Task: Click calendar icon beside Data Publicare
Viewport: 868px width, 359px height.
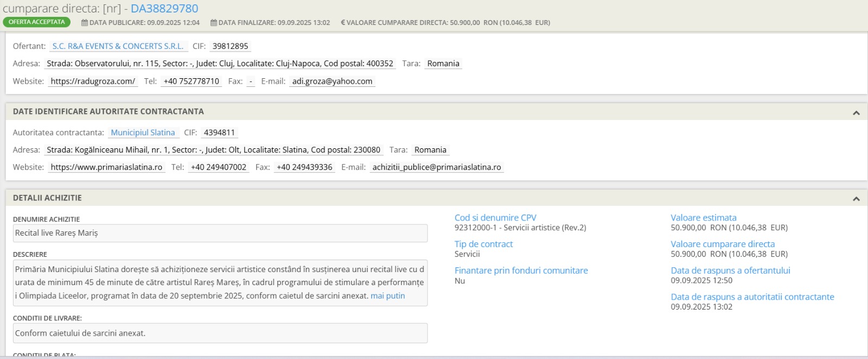Action: pos(85,23)
